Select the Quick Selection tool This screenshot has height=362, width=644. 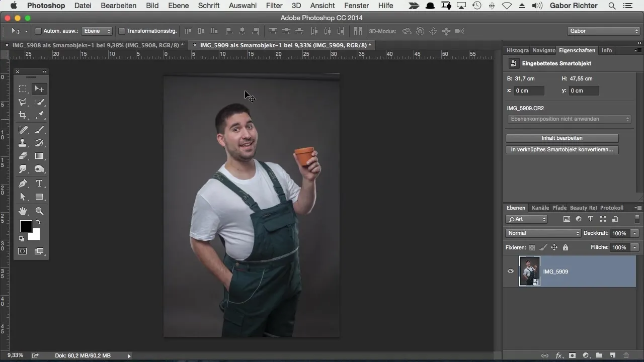[x=39, y=102]
